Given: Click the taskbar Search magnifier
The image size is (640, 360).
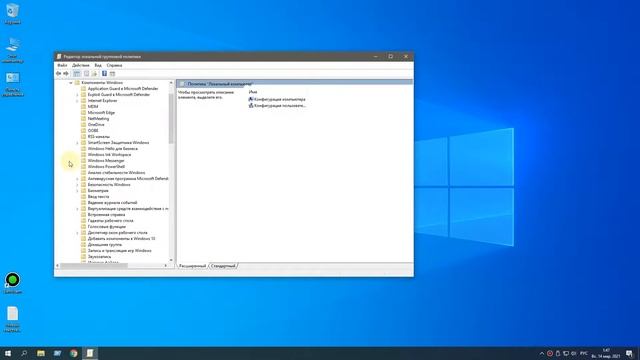Looking at the screenshot, I should 24,353.
